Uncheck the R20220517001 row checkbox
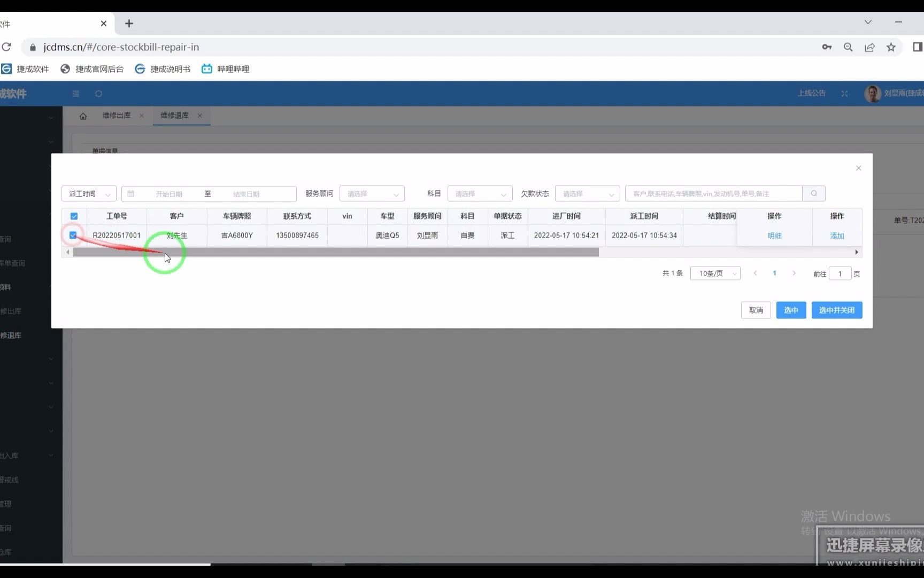This screenshot has height=578, width=924. click(73, 235)
